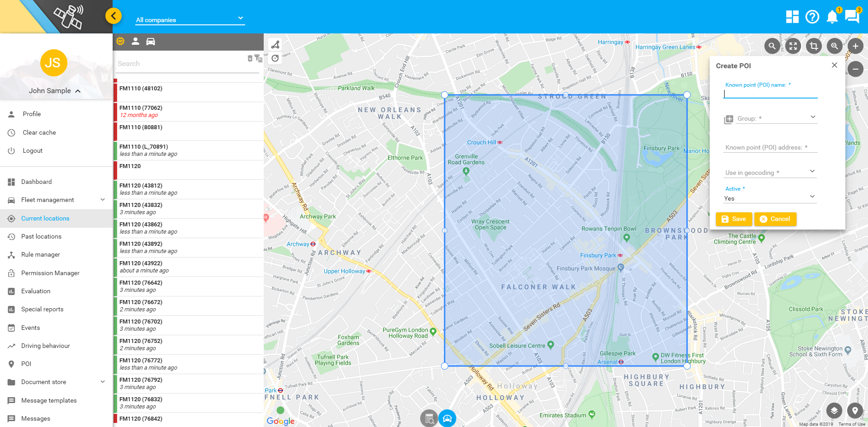Switch list to drivers person icon
Viewport: 868px width, 427px height.
tap(135, 42)
